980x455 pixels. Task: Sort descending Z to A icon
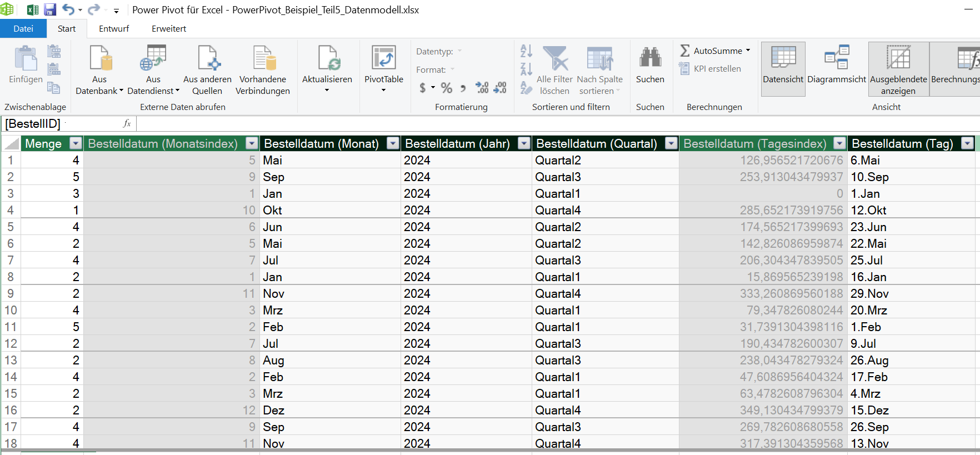(x=526, y=69)
